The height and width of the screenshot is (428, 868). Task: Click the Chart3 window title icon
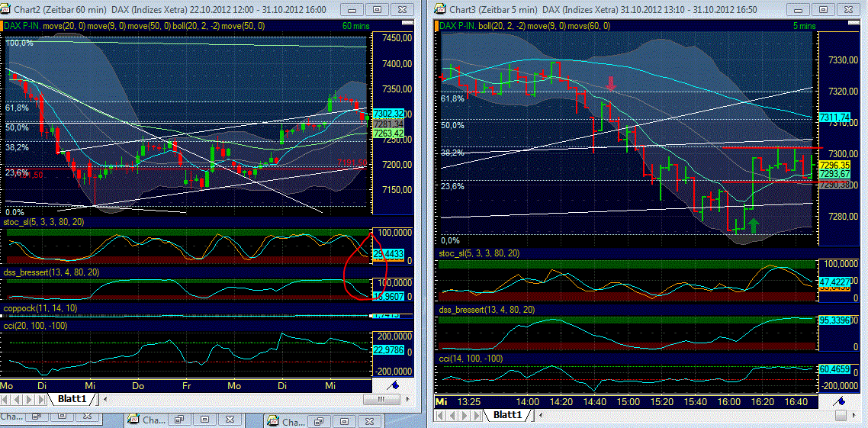pyautogui.click(x=440, y=9)
